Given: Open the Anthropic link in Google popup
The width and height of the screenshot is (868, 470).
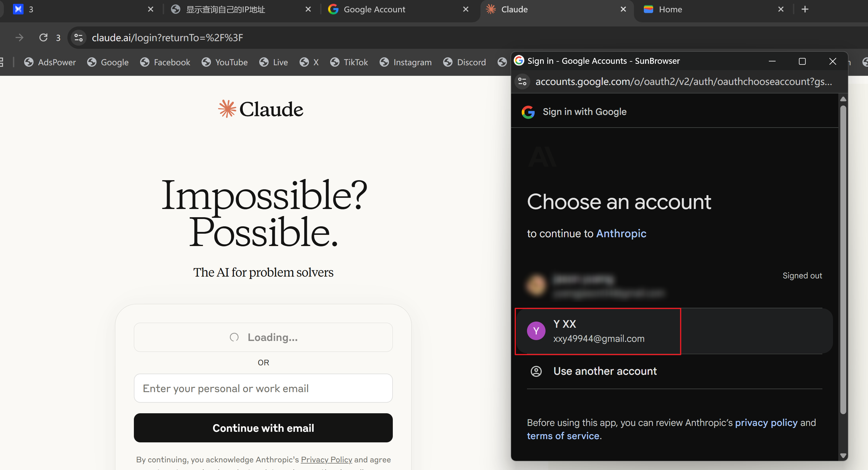Looking at the screenshot, I should pyautogui.click(x=621, y=233).
